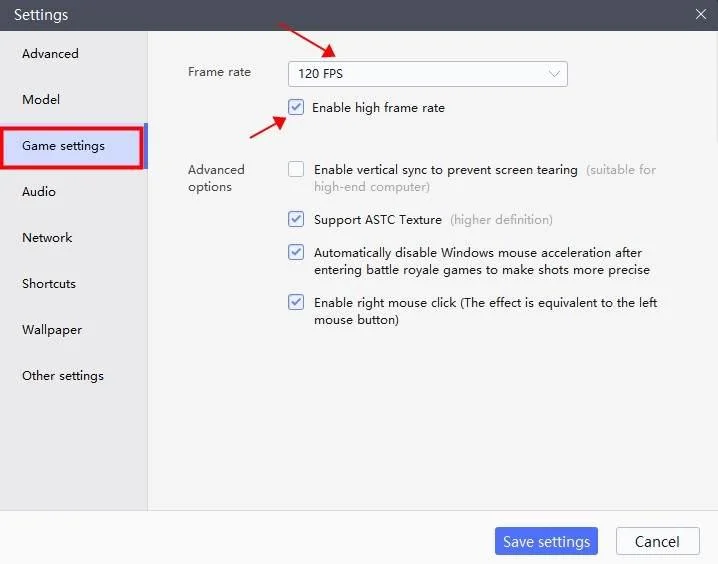Click the 'Frame rate' label

[x=219, y=72]
